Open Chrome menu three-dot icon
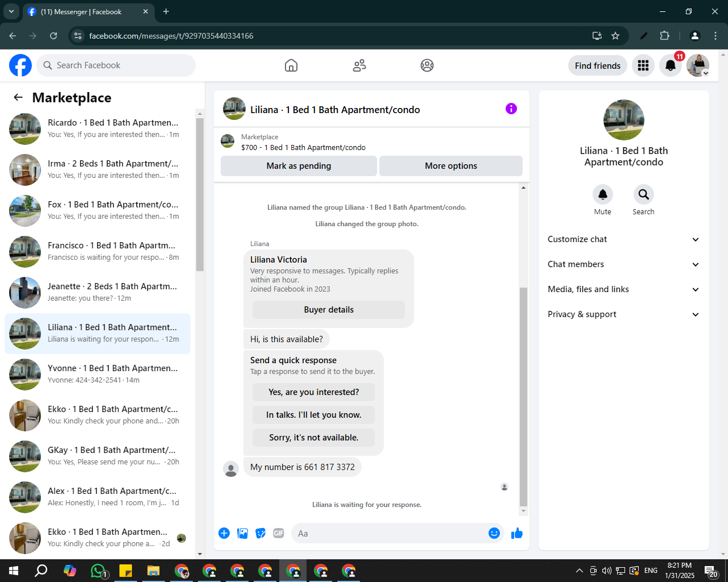728x582 pixels. [x=715, y=36]
